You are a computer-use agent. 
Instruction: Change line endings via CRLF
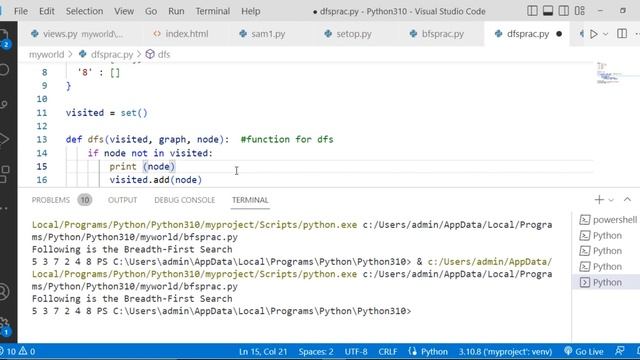click(388, 351)
